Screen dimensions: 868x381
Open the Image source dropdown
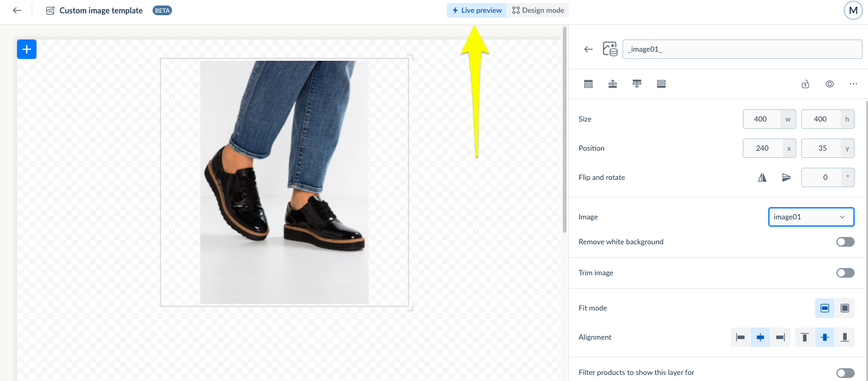tap(811, 217)
